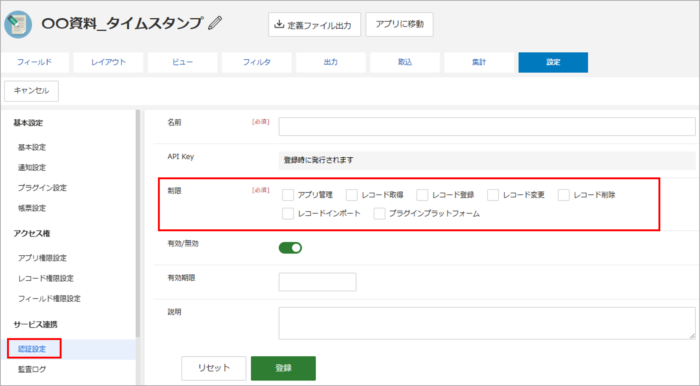Screen dimensions: 700x386
Task: Open the フィールド tab
Action: click(x=34, y=62)
